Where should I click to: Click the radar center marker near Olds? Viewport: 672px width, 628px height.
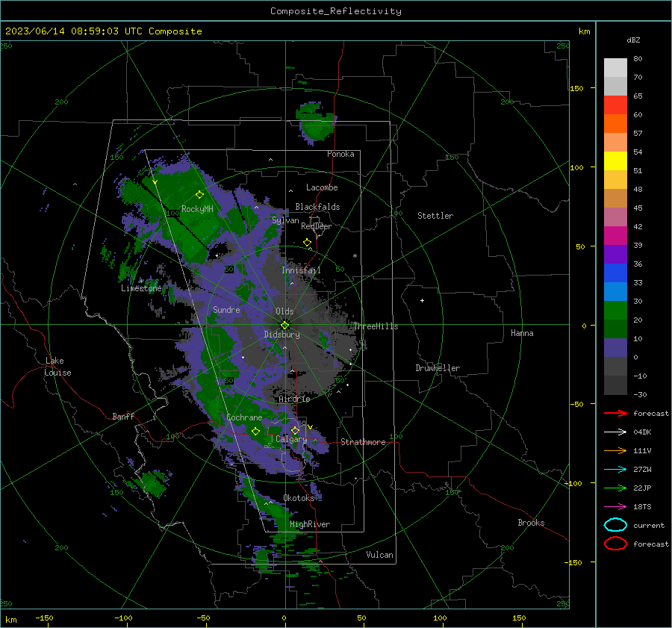(285, 326)
